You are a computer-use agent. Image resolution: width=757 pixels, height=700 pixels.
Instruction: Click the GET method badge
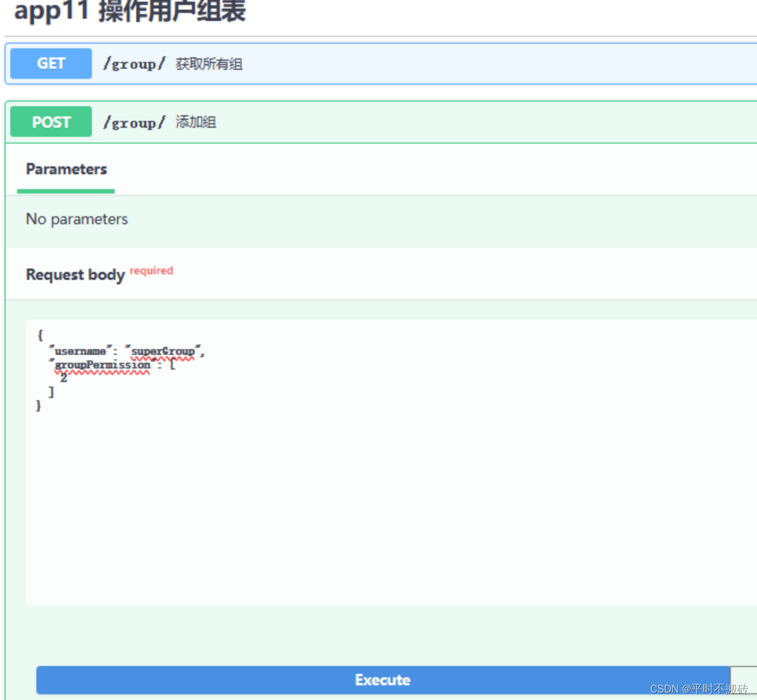pyautogui.click(x=50, y=63)
